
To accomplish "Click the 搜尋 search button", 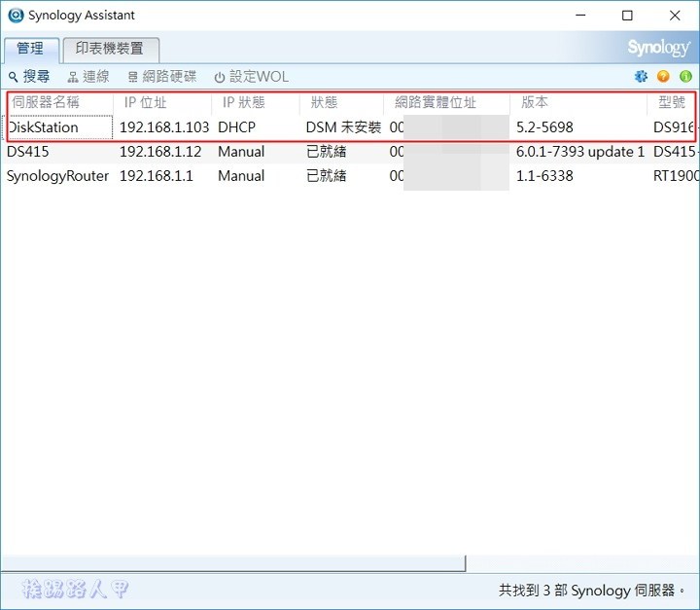I will click(29, 77).
